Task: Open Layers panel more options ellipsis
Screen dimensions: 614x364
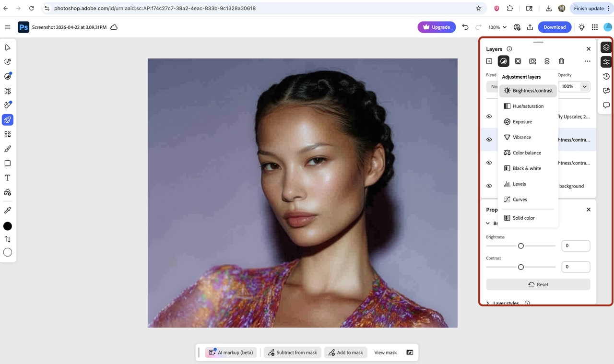Action: coord(587,61)
